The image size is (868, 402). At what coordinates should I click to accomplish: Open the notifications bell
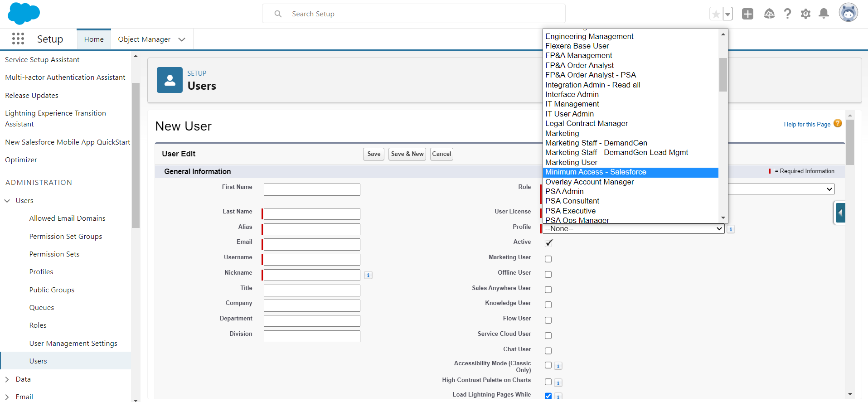[824, 14]
